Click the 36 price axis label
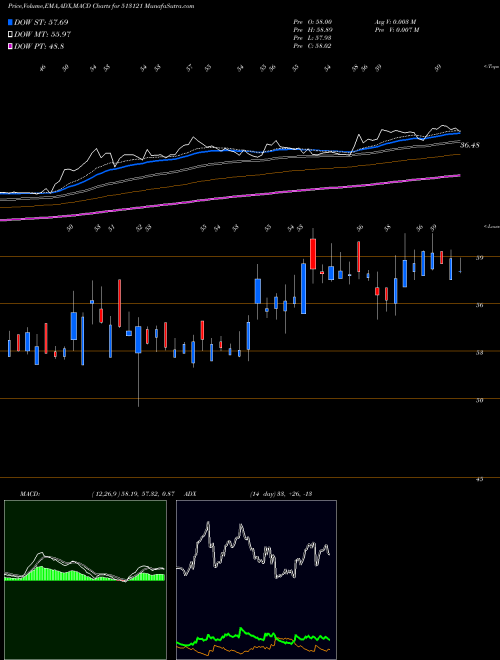 click(479, 305)
